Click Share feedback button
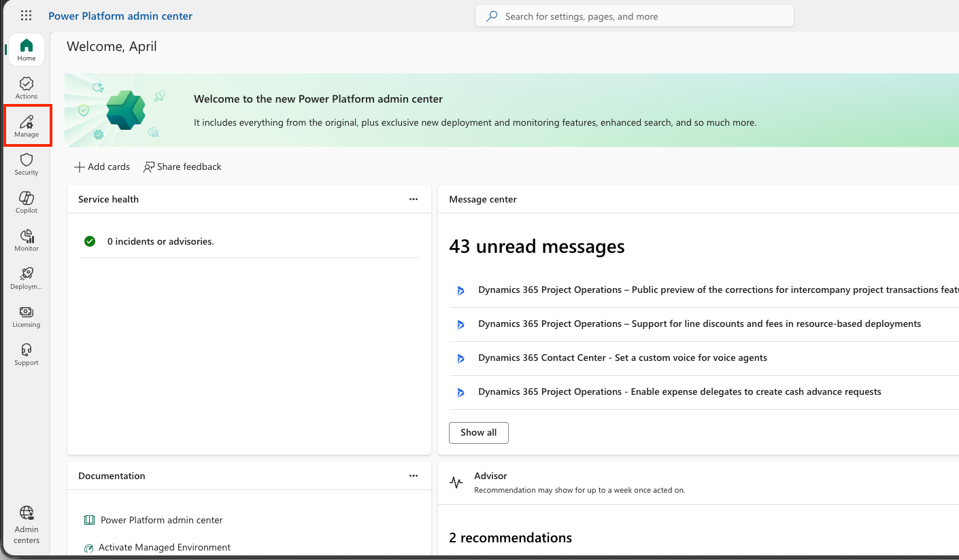 (x=182, y=167)
